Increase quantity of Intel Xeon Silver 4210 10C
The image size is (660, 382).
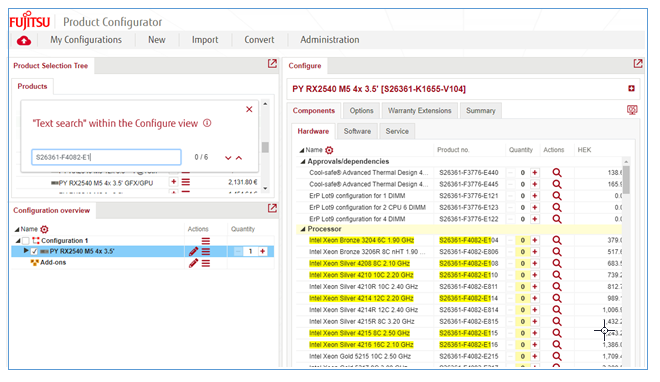pos(535,275)
